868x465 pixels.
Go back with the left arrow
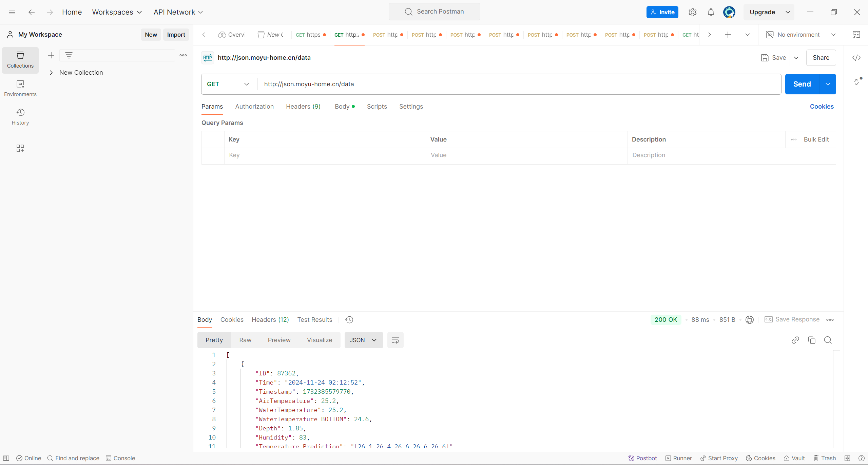[32, 12]
